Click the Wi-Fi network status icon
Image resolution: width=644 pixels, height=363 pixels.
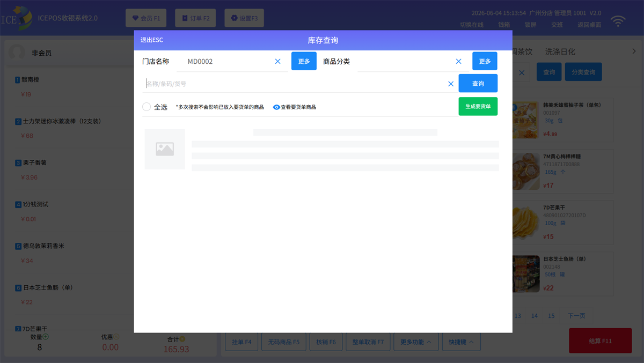tap(619, 21)
